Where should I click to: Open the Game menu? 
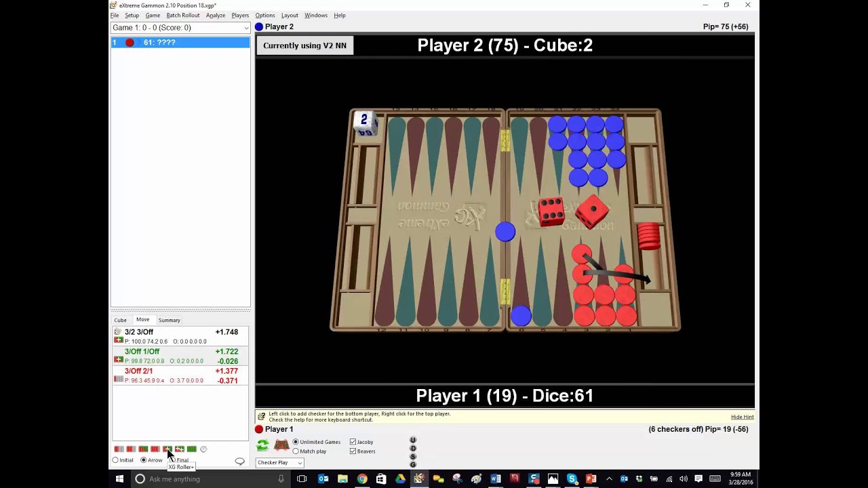[x=153, y=15]
